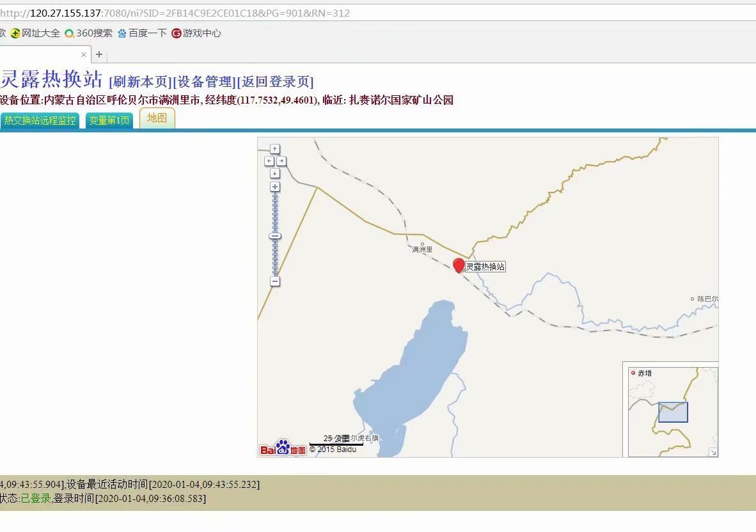Open the 热交换站远程监控 tab
The width and height of the screenshot is (756, 532).
[x=40, y=120]
